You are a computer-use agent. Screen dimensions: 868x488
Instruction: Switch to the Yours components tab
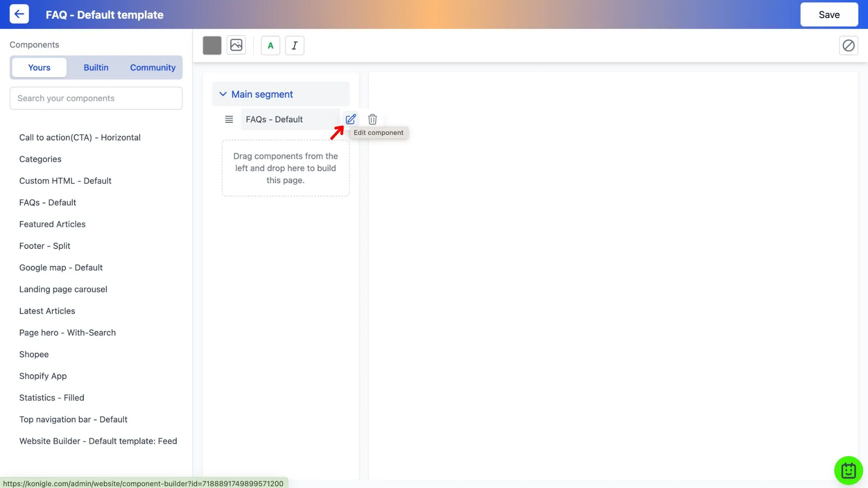tap(39, 67)
